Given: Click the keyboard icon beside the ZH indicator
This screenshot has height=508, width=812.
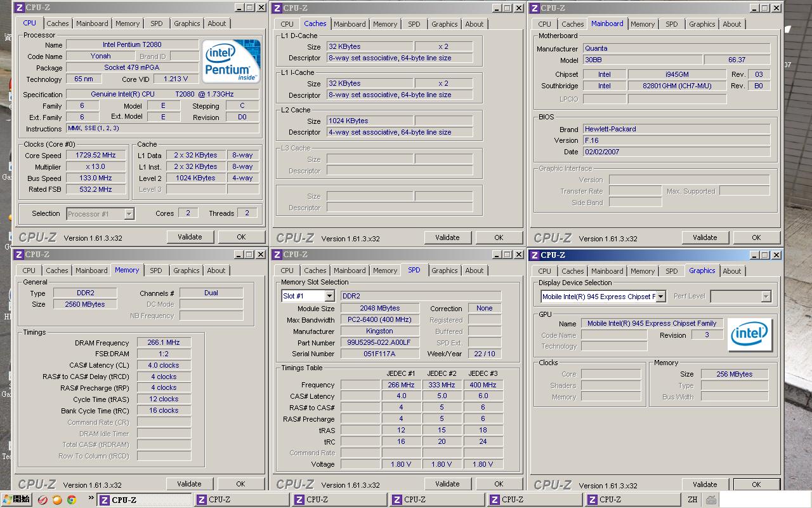Looking at the screenshot, I should [x=710, y=500].
